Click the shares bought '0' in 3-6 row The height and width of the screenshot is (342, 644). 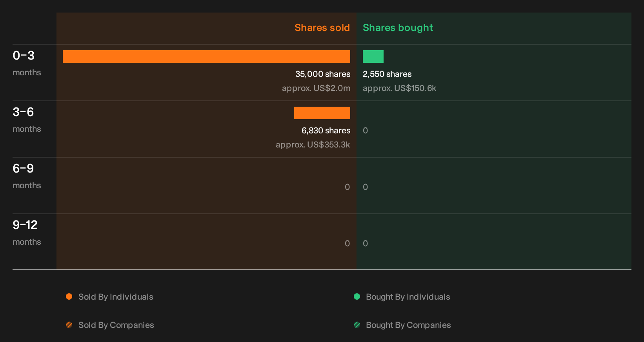click(366, 131)
